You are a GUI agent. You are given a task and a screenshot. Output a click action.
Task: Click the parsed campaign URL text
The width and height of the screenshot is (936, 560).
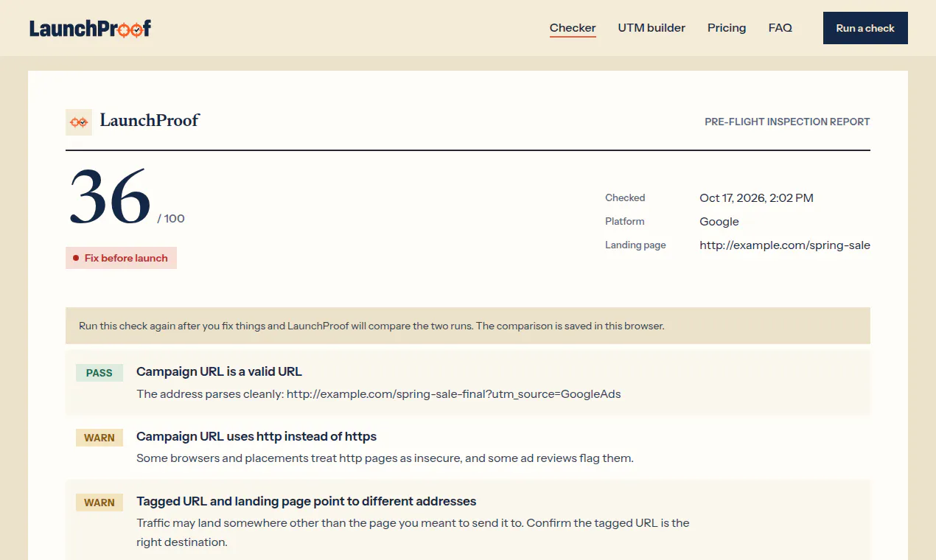[x=454, y=393]
